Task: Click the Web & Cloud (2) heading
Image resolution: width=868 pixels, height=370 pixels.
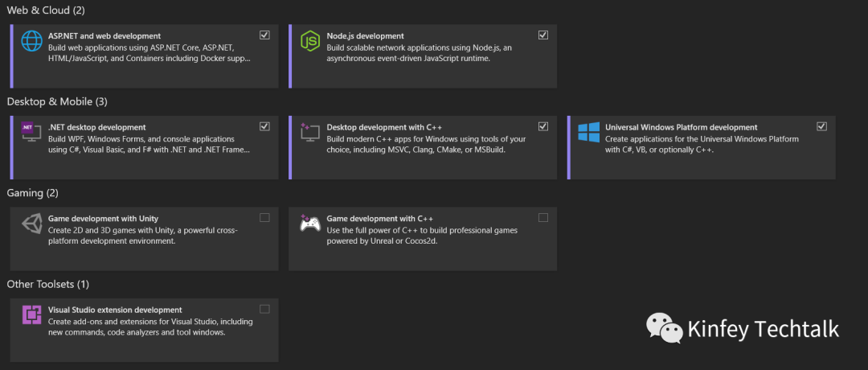Action: coord(46,10)
